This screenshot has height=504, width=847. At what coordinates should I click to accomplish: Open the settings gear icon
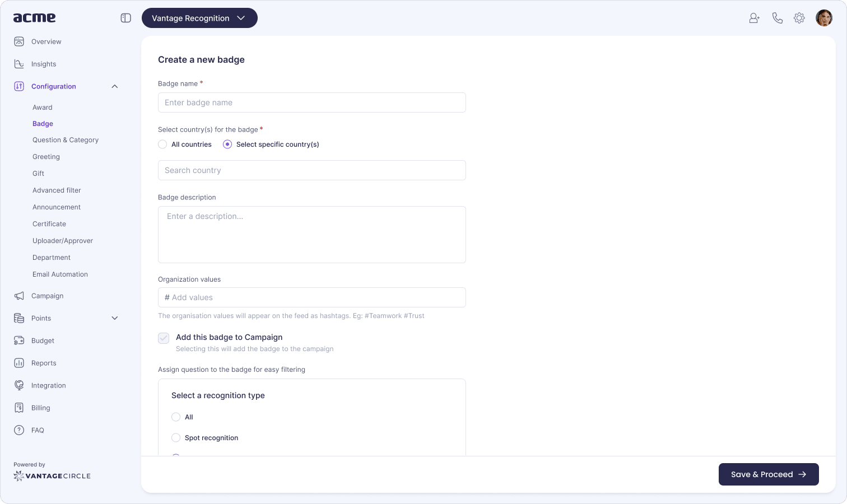[x=799, y=18]
